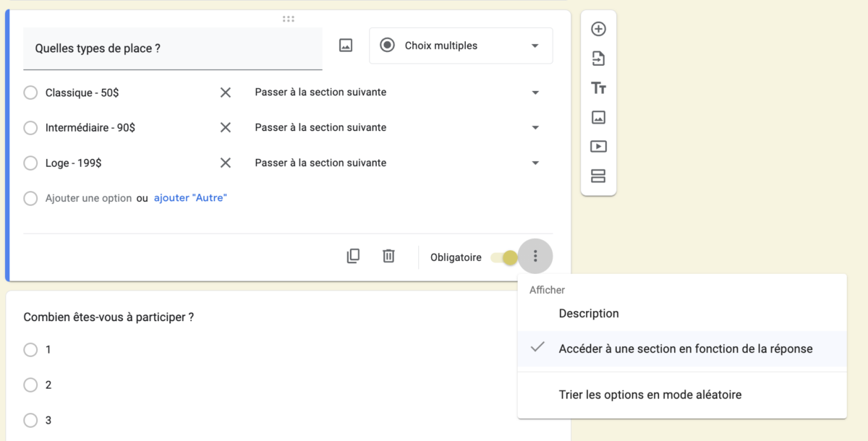Delete the question using the trash icon
The width and height of the screenshot is (868, 441).
pyautogui.click(x=388, y=256)
